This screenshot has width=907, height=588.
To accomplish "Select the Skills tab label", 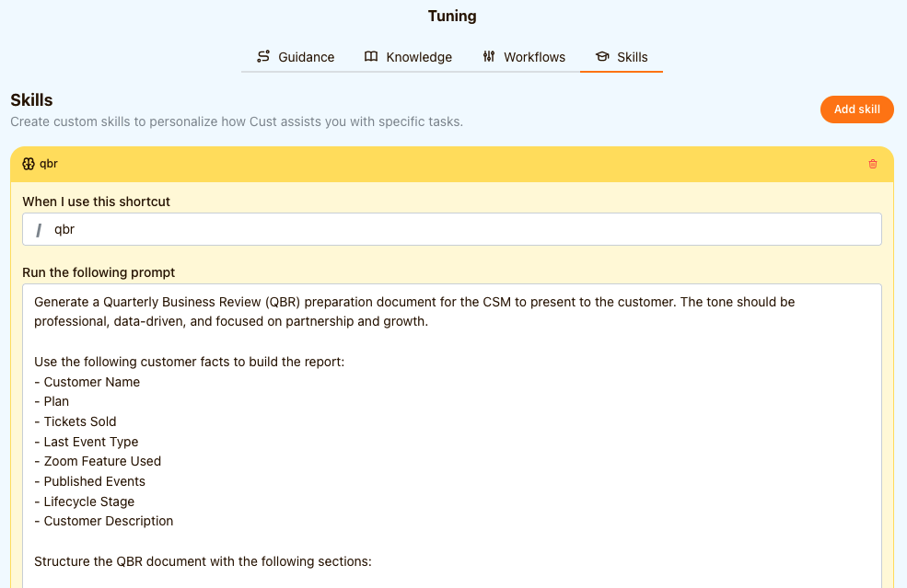I will (633, 57).
